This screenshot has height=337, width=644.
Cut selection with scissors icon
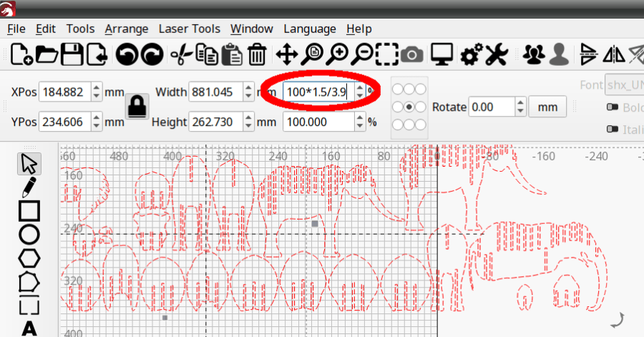click(x=181, y=54)
